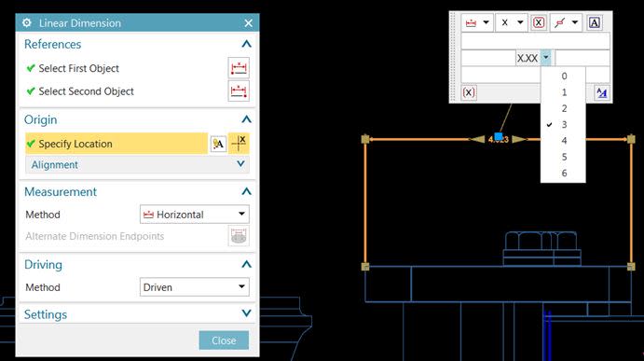
Task: Select the checked 3 decimal places option
Action: [564, 124]
